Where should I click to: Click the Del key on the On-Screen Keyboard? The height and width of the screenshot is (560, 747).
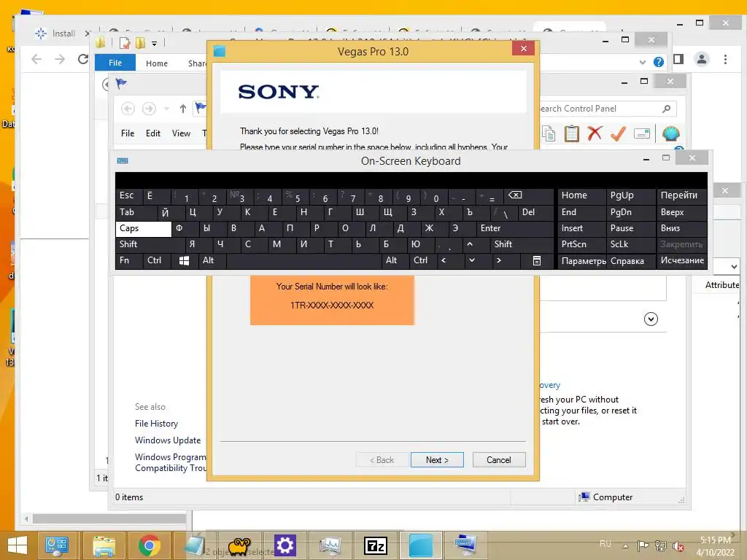(536, 212)
